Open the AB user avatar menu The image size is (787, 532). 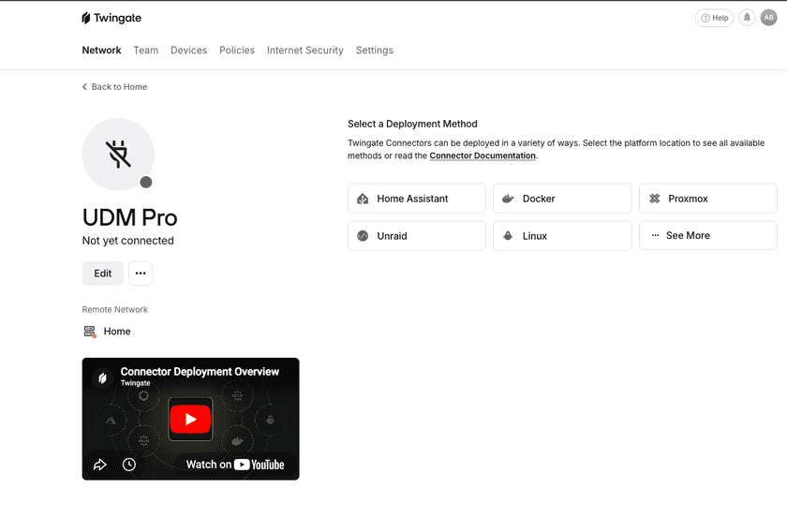coord(768,18)
